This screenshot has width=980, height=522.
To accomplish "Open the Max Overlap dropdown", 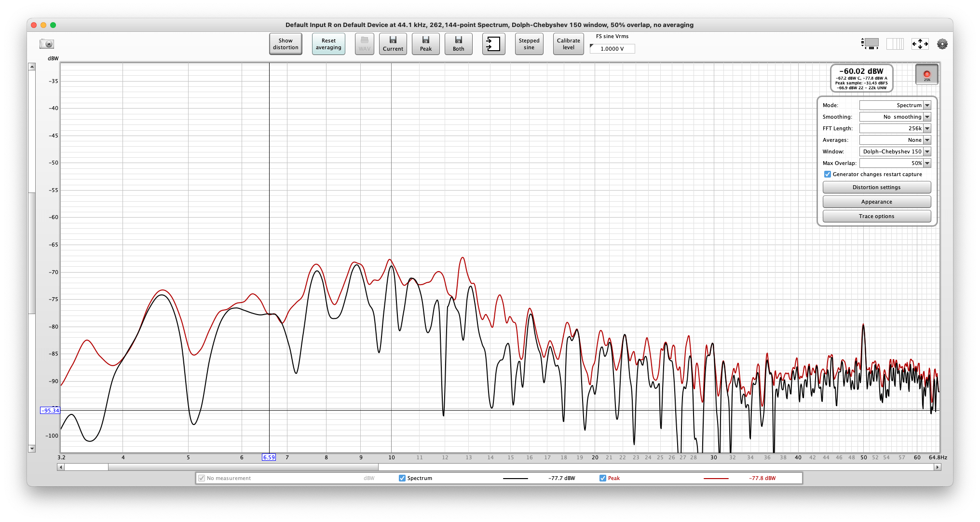I will point(895,163).
